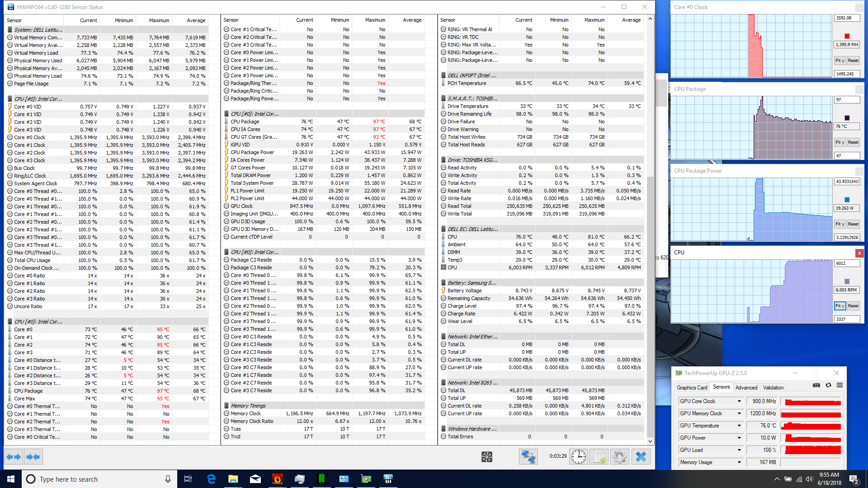
Task: Switch to the green bars app on taskbar
Action: pos(322,479)
